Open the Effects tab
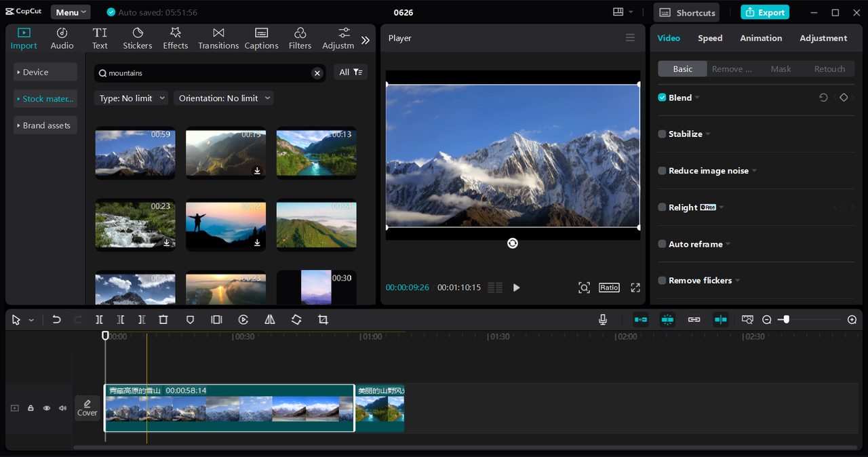868x457 pixels. [x=175, y=39]
